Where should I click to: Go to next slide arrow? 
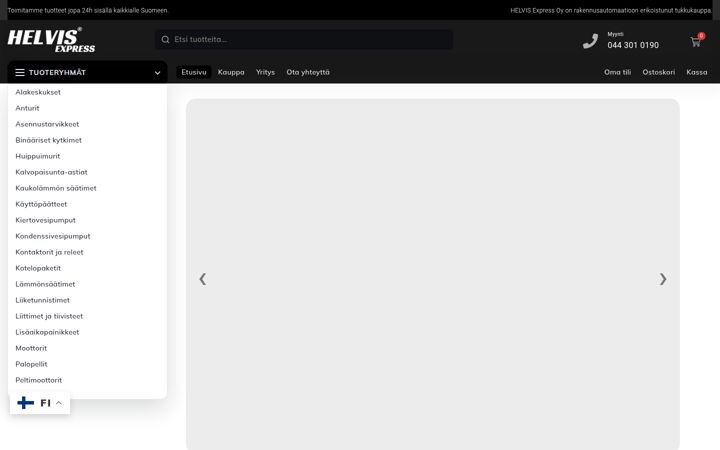coord(663,279)
